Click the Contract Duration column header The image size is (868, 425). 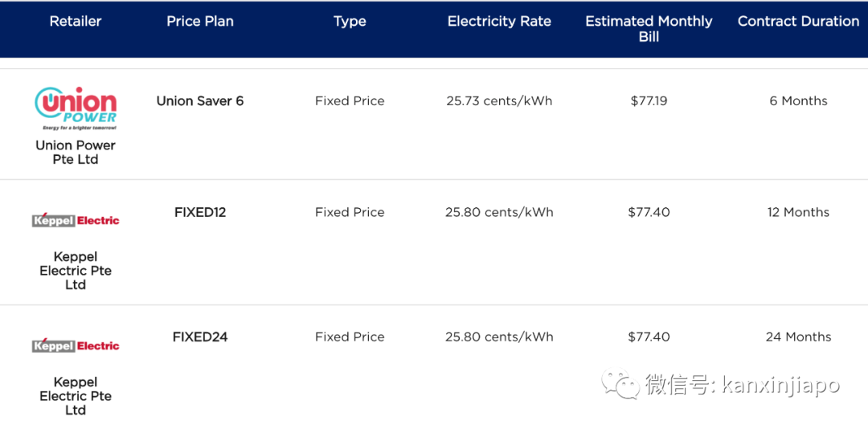pyautogui.click(x=798, y=22)
